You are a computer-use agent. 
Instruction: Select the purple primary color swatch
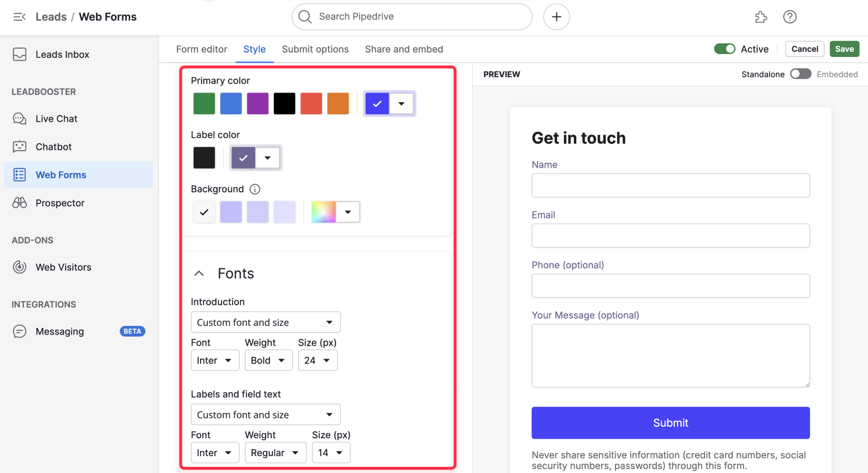pos(258,104)
